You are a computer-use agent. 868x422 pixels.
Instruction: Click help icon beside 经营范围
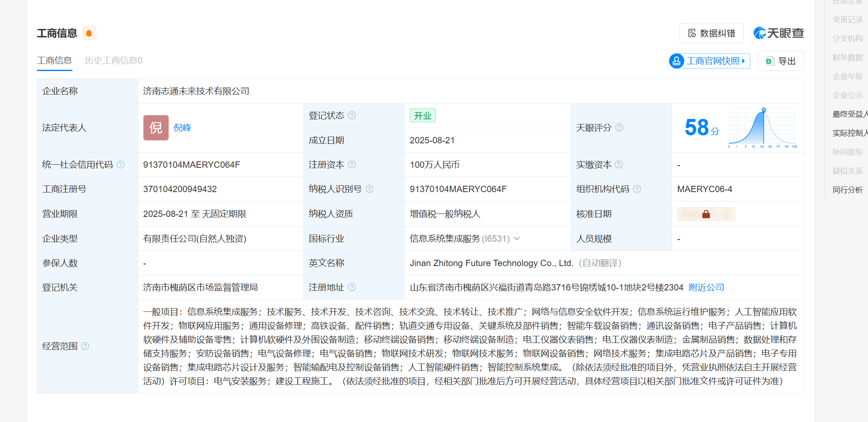pos(85,346)
